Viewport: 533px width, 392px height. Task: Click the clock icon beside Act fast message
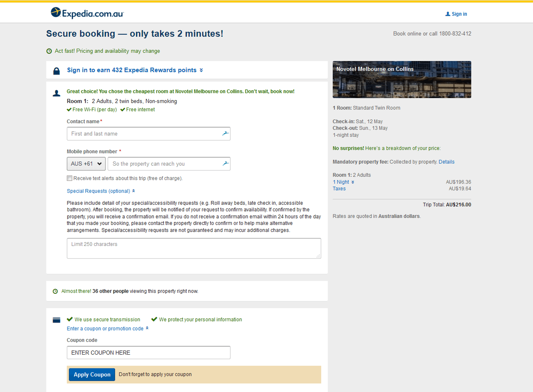tap(49, 51)
